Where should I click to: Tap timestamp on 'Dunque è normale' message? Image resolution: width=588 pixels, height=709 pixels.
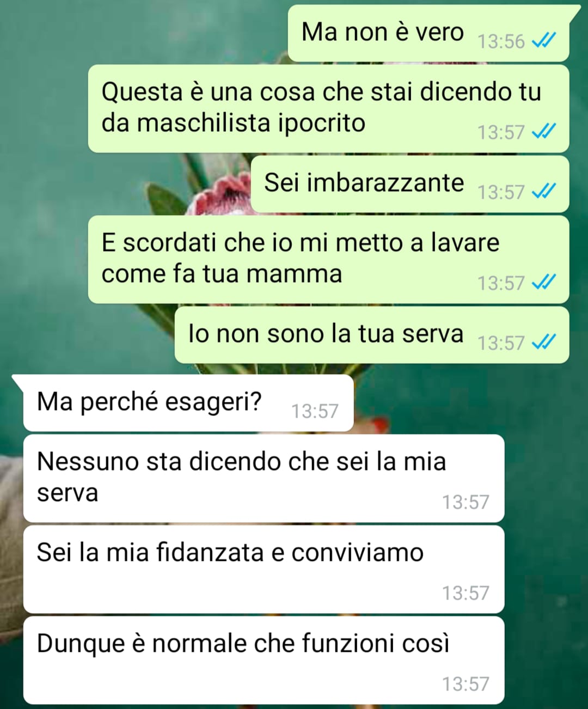tap(465, 684)
